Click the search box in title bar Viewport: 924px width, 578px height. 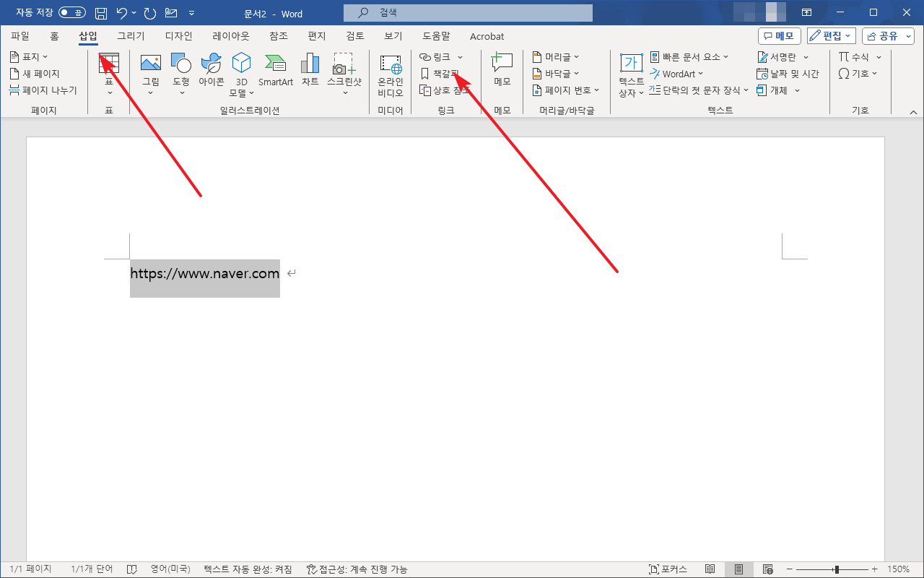coord(468,13)
